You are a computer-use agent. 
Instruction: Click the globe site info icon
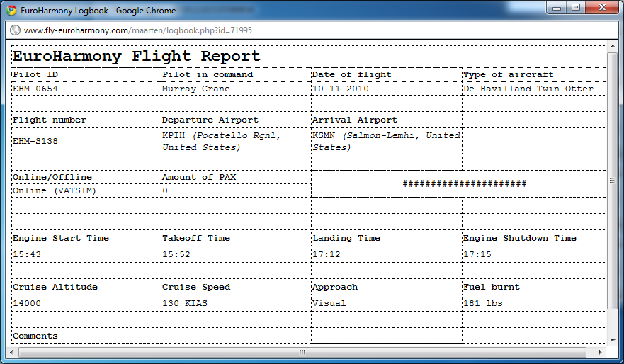[x=14, y=30]
